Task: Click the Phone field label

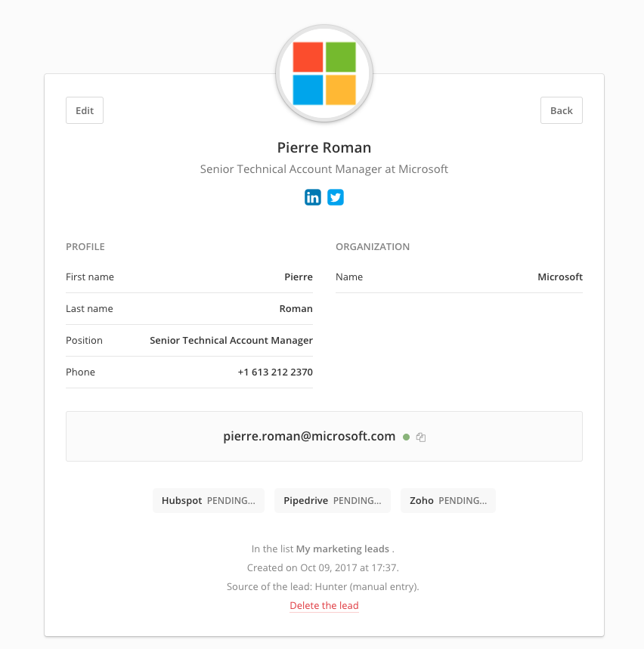Action: [x=80, y=372]
